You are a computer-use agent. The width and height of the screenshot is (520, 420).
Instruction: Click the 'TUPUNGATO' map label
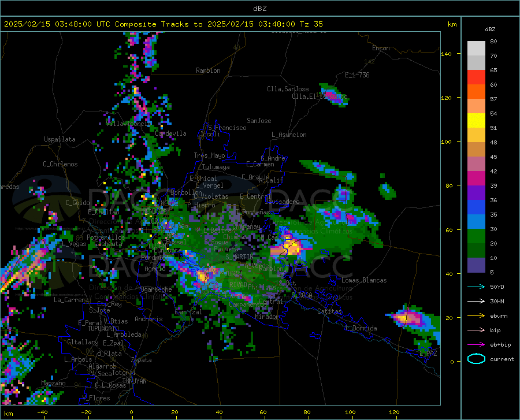click(103, 329)
